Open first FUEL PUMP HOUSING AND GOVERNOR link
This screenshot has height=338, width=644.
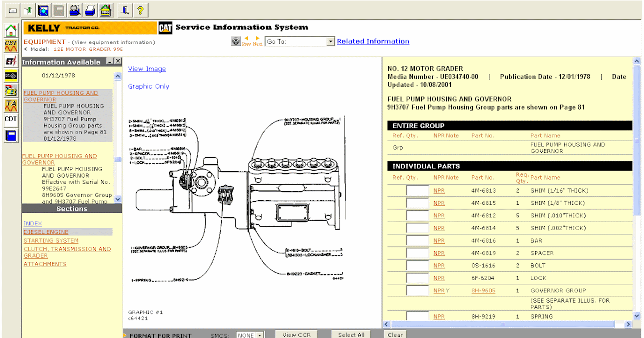pyautogui.click(x=61, y=96)
